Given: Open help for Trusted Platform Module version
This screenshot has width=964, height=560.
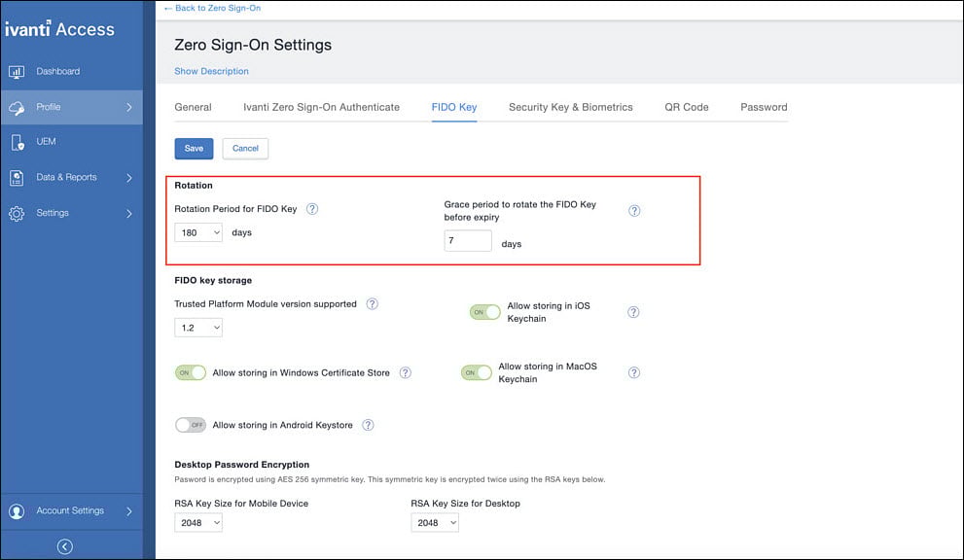Looking at the screenshot, I should (372, 303).
